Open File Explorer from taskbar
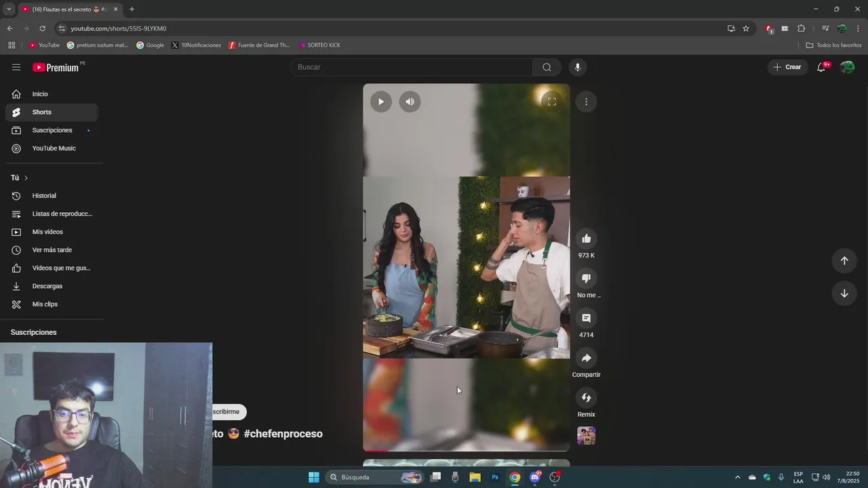The width and height of the screenshot is (868, 488). 475,477
